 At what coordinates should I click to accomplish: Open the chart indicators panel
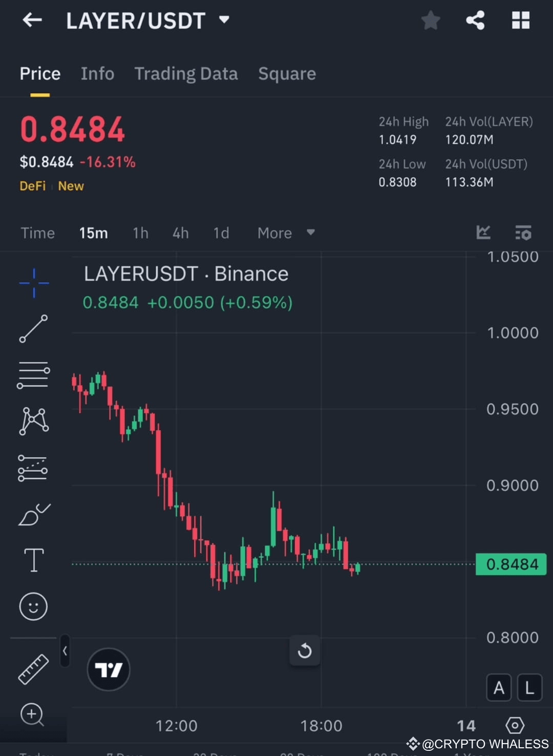pos(523,233)
